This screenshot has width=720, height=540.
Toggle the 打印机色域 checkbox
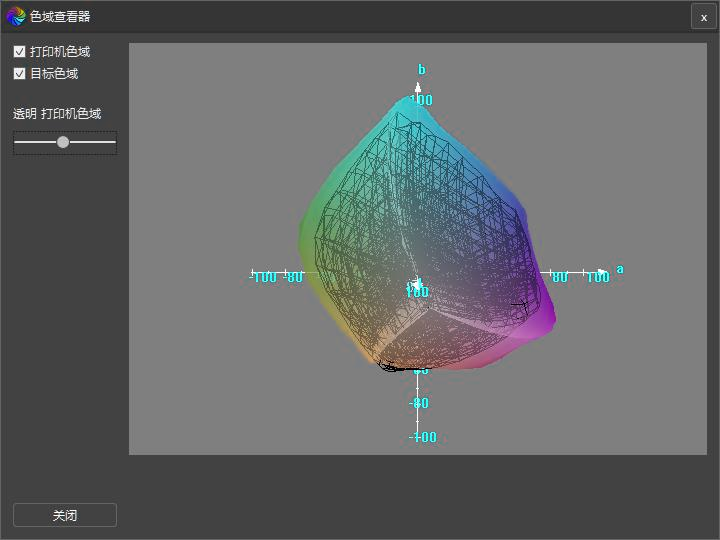coord(19,51)
